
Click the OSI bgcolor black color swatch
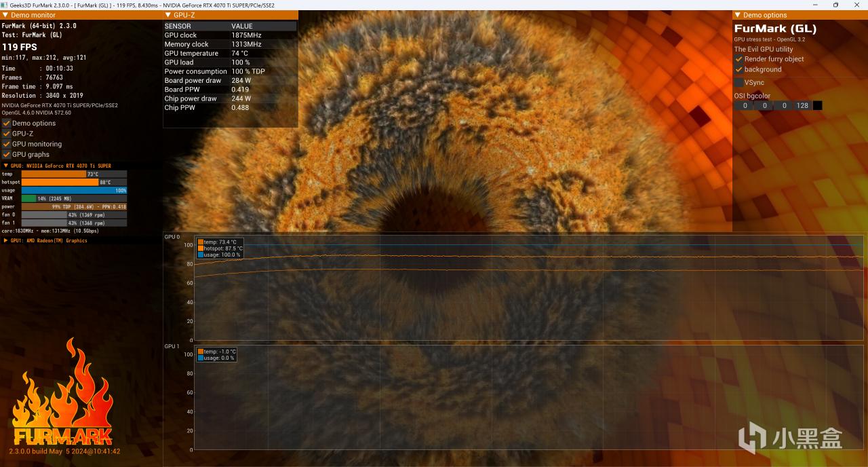817,105
